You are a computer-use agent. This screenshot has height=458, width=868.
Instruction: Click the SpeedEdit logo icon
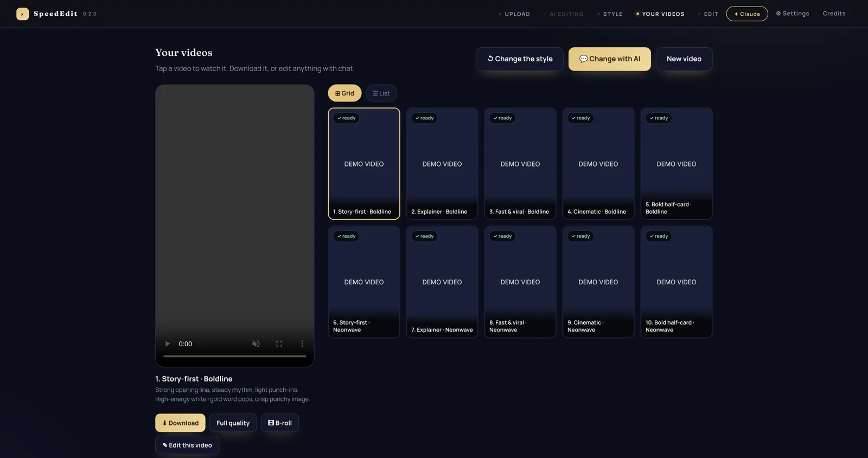[22, 14]
